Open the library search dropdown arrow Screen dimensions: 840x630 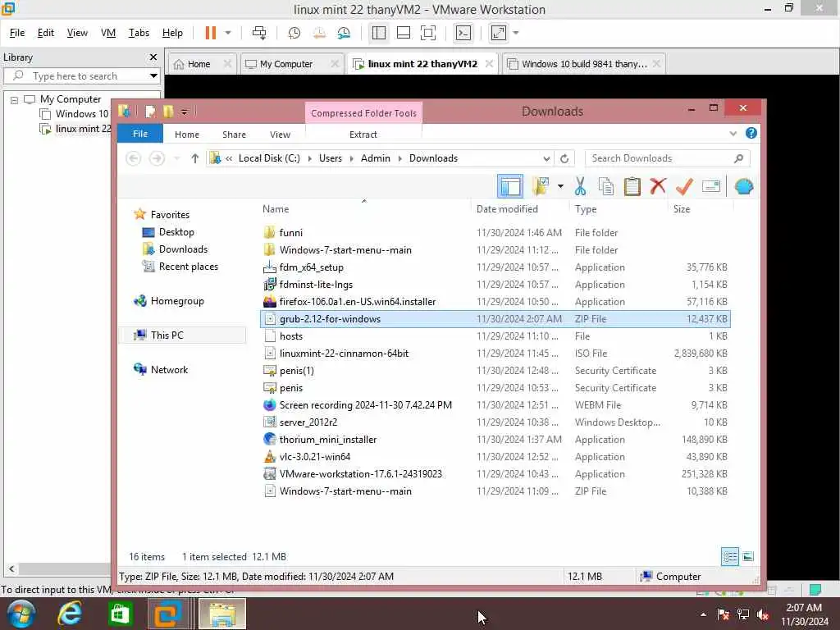tap(153, 75)
